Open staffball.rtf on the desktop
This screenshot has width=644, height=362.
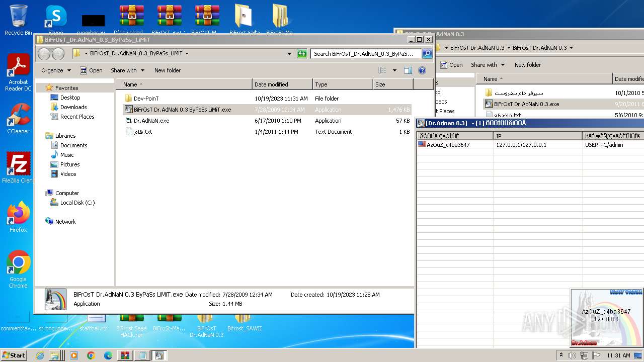(94, 322)
